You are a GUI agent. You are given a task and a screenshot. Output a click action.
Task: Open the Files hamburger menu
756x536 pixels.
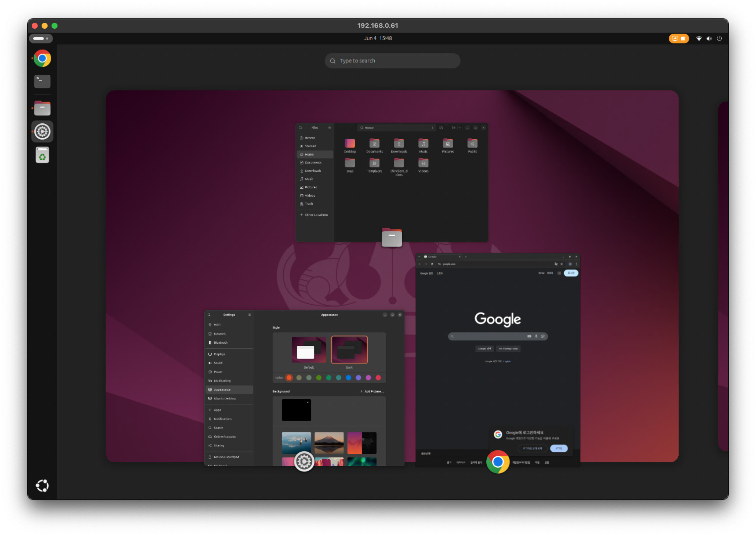(x=329, y=128)
